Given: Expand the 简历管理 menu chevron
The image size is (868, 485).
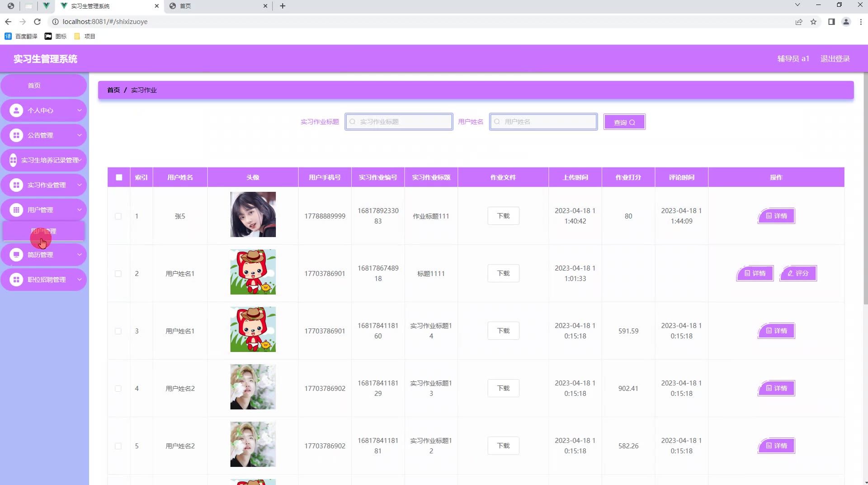Looking at the screenshot, I should 79,255.
